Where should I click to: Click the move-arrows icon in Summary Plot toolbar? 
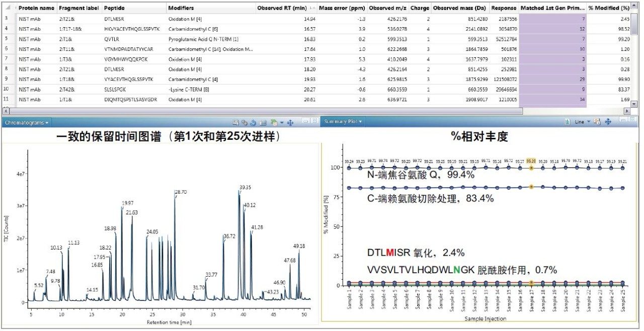click(x=608, y=122)
